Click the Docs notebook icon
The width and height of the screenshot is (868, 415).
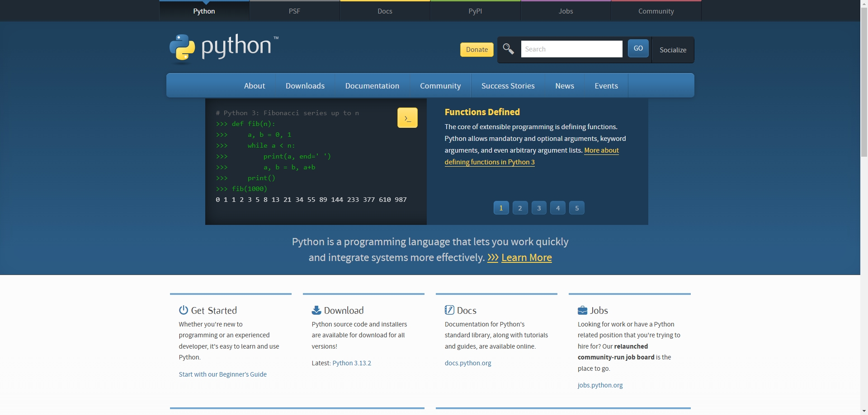click(x=449, y=310)
